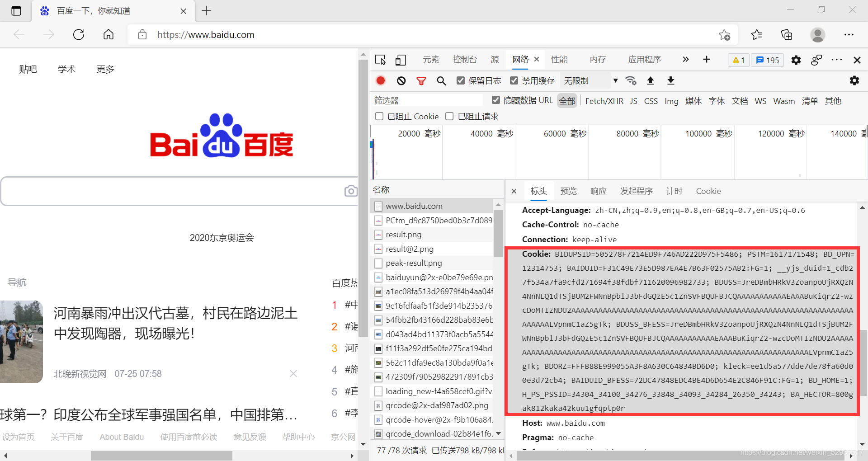Expand more DevTools tabs chevron
Screen dimensions: 868x461
click(x=686, y=59)
